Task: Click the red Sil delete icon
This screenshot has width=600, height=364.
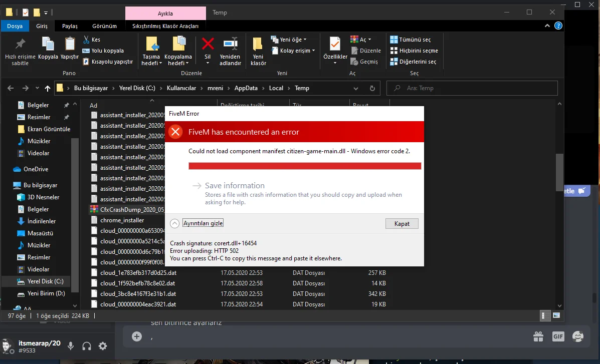Action: [208, 44]
